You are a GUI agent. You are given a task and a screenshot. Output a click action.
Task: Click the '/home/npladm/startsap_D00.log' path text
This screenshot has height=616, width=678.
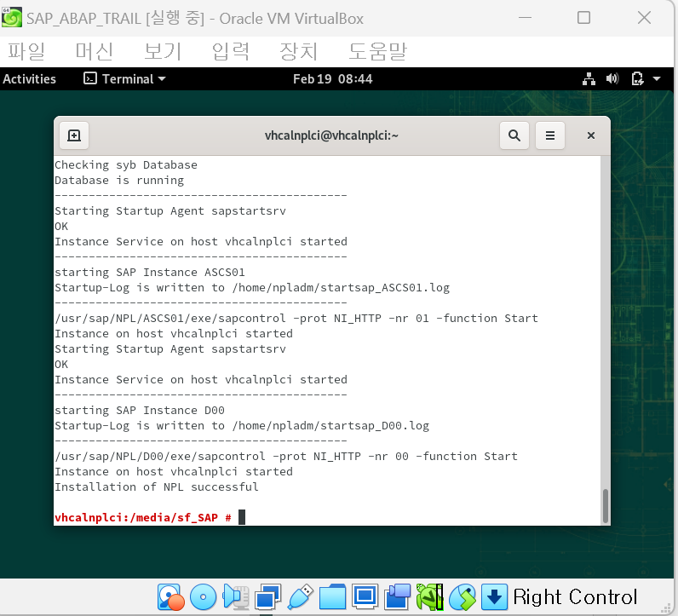coord(330,425)
